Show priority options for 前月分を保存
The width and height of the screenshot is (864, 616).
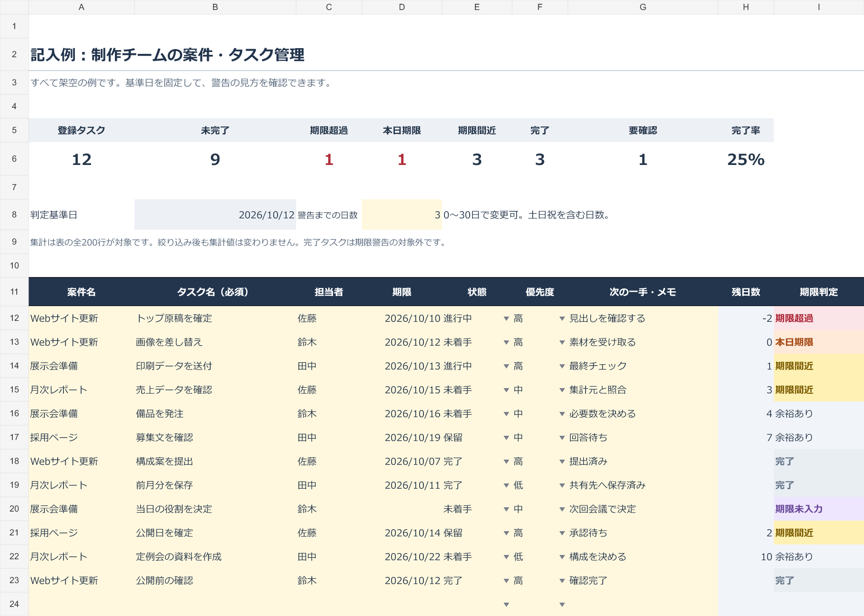562,485
